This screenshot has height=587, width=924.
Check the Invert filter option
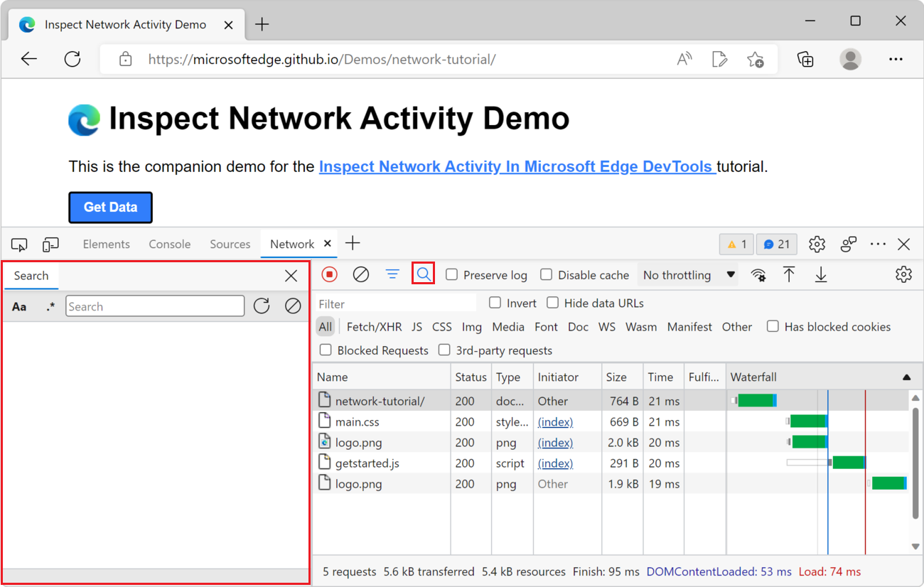point(495,303)
